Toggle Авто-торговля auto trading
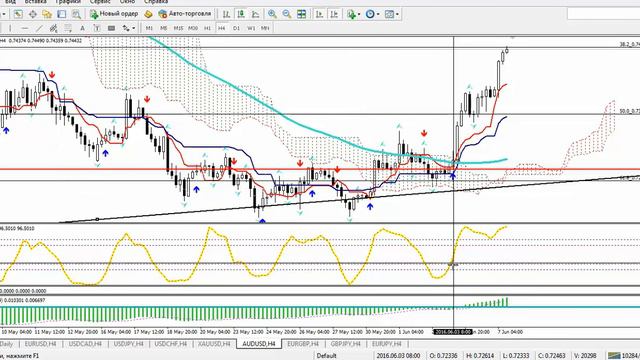Screen dimensions: 640x360 coord(185,14)
